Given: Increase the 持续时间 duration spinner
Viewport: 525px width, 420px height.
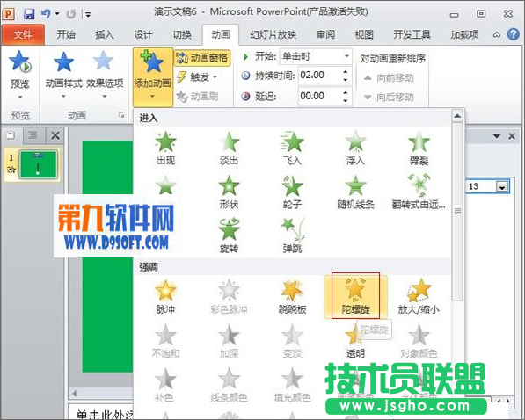Looking at the screenshot, I should coord(346,71).
